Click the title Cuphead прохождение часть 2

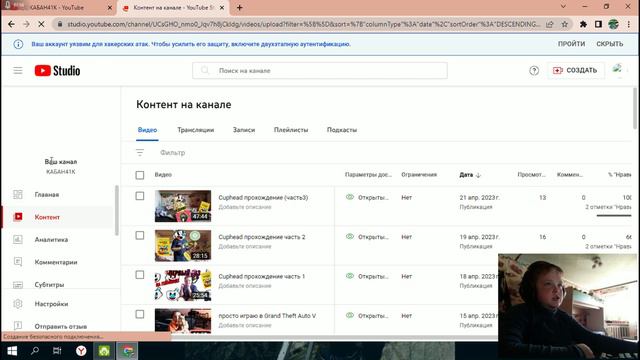click(x=262, y=237)
